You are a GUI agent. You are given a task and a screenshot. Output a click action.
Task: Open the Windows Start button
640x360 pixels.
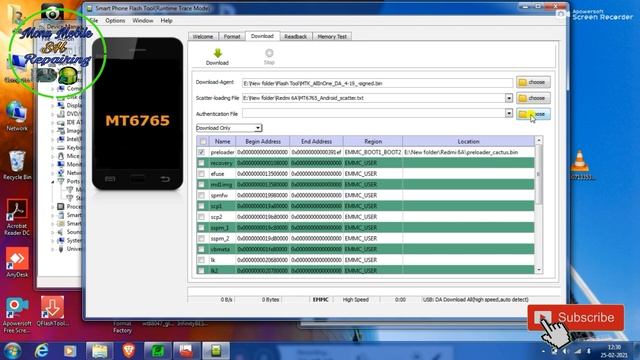12,351
